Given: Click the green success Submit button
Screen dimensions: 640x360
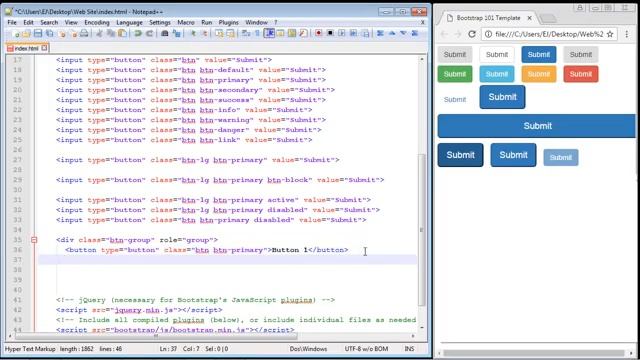Looking at the screenshot, I should (455, 74).
